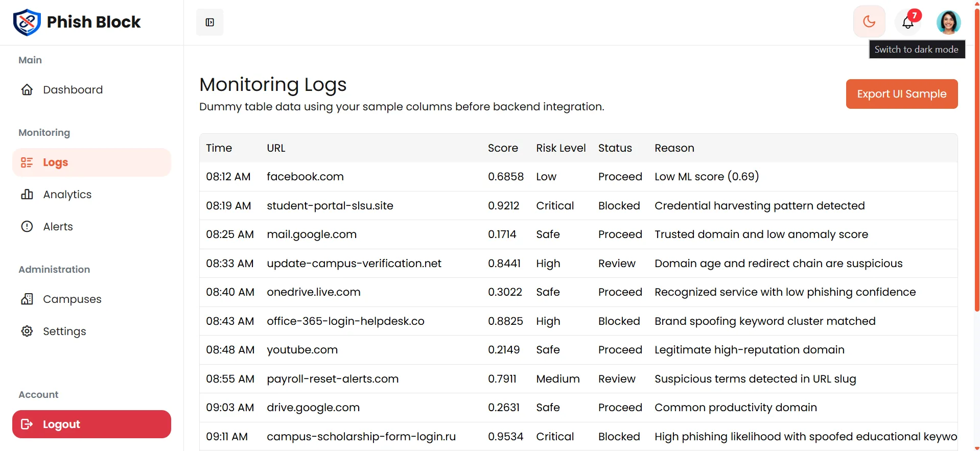Click 'Suspicious terms detected in URL slug' reason
The height and width of the screenshot is (451, 980).
pyautogui.click(x=755, y=379)
